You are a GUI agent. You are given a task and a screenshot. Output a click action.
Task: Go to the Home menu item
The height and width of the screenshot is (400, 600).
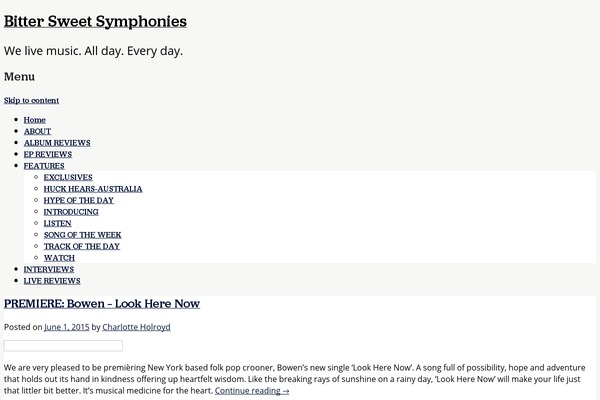pos(34,120)
